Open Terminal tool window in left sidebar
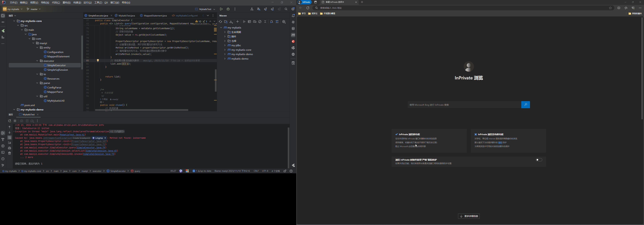This screenshot has width=644, height=225. (x=3, y=153)
